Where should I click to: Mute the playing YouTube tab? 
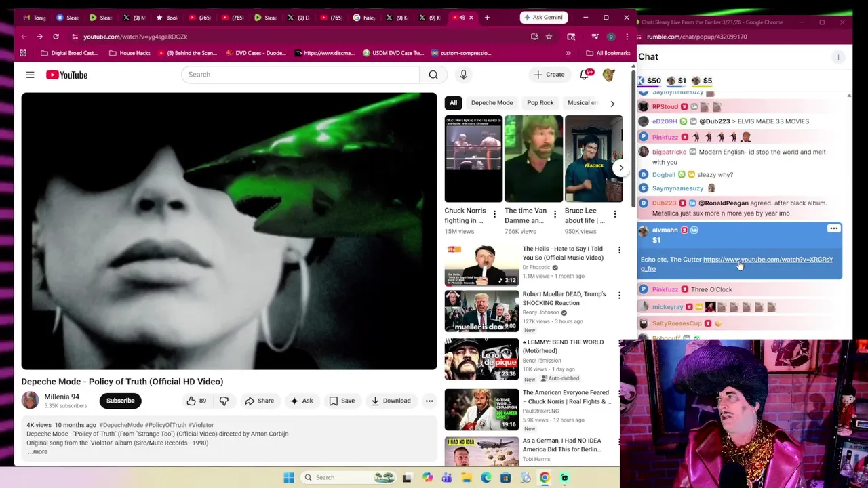point(462,18)
